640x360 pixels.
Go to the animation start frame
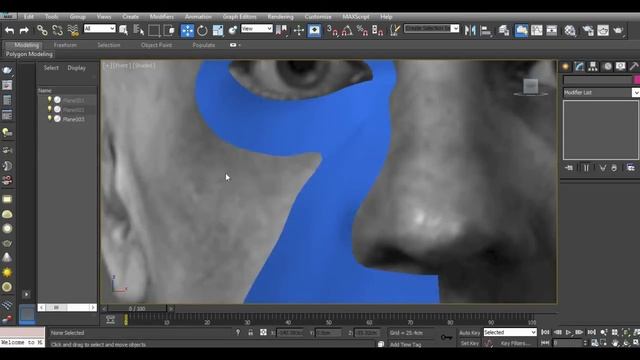[545, 332]
